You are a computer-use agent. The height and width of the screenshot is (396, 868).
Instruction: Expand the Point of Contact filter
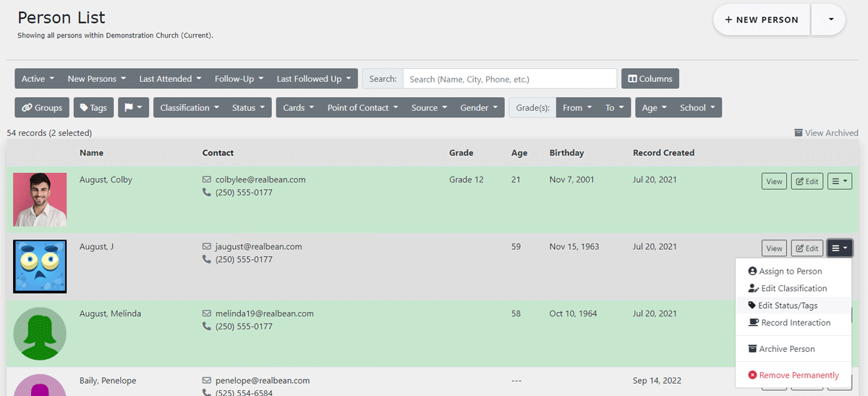pyautogui.click(x=362, y=108)
